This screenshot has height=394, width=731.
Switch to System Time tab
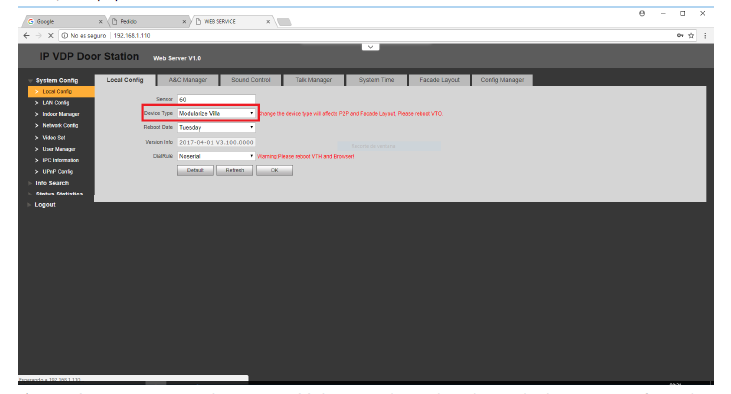(376, 80)
